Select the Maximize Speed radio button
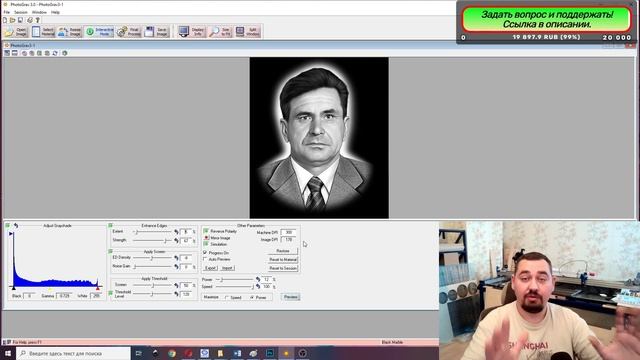This screenshot has width=640, height=360. tap(227, 298)
